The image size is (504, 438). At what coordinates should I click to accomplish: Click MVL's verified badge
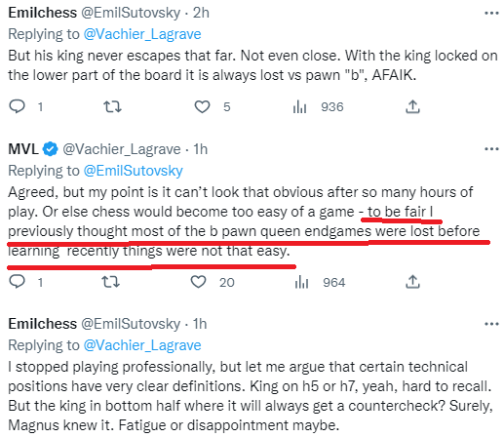[x=51, y=149]
